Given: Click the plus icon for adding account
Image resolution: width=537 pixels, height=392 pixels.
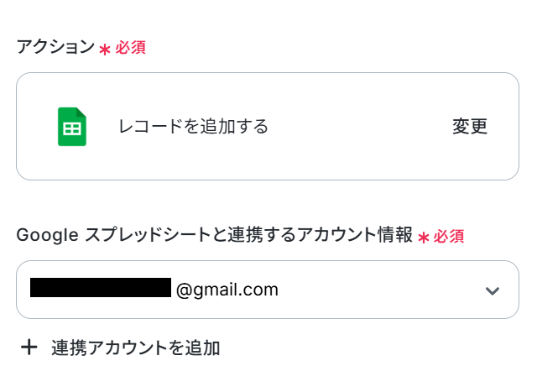Looking at the screenshot, I should (29, 348).
